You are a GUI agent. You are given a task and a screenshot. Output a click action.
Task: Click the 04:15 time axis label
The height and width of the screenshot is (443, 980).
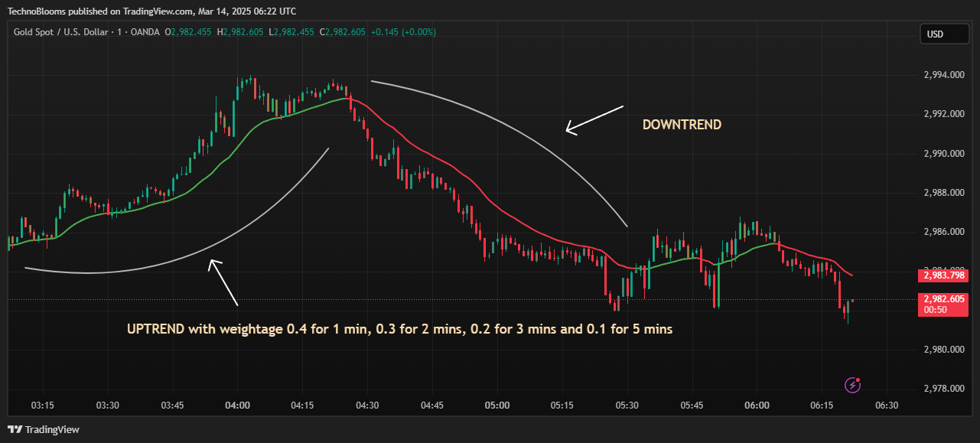[302, 405]
